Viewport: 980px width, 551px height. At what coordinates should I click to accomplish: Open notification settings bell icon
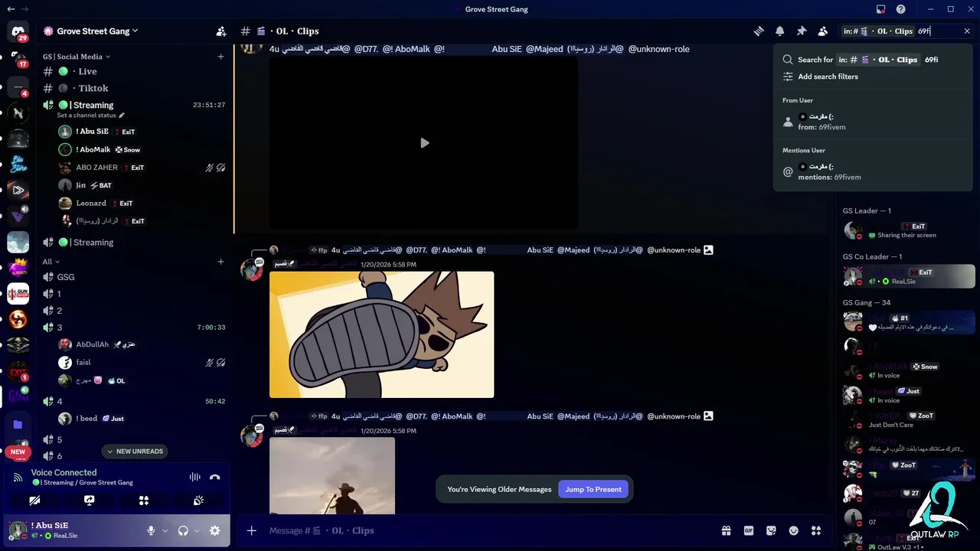coord(779,31)
